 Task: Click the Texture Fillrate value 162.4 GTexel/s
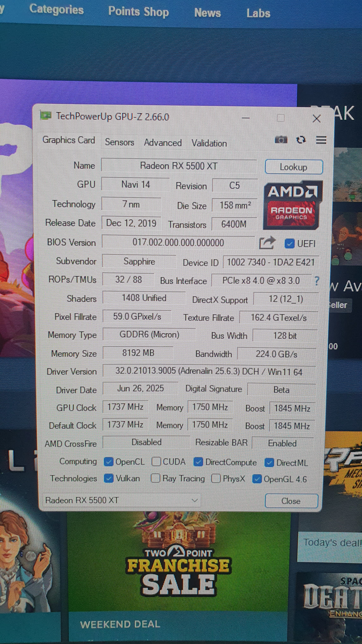click(279, 318)
